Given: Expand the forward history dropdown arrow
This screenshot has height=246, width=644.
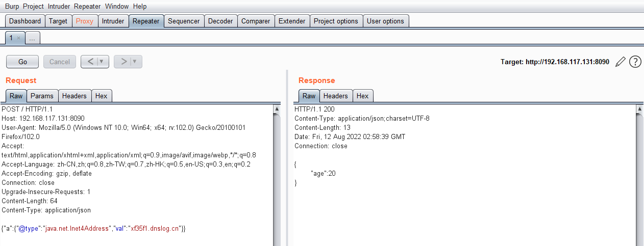Looking at the screenshot, I should pos(135,62).
